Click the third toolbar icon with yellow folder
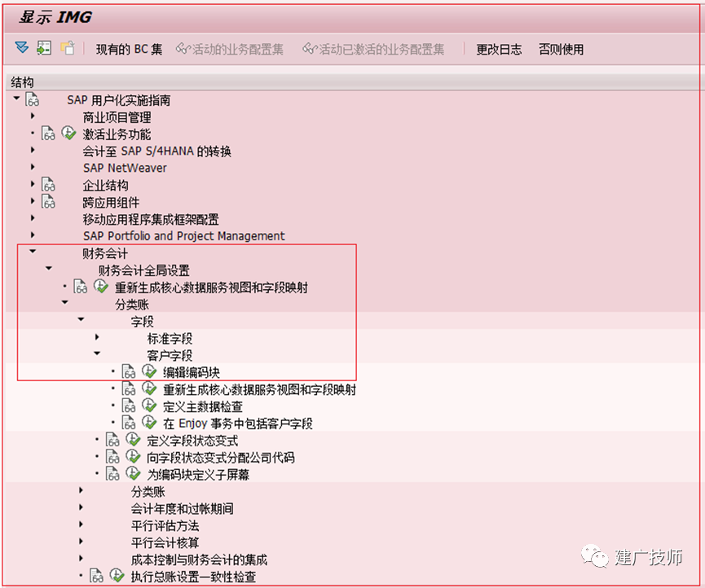705x588 pixels. [x=68, y=47]
